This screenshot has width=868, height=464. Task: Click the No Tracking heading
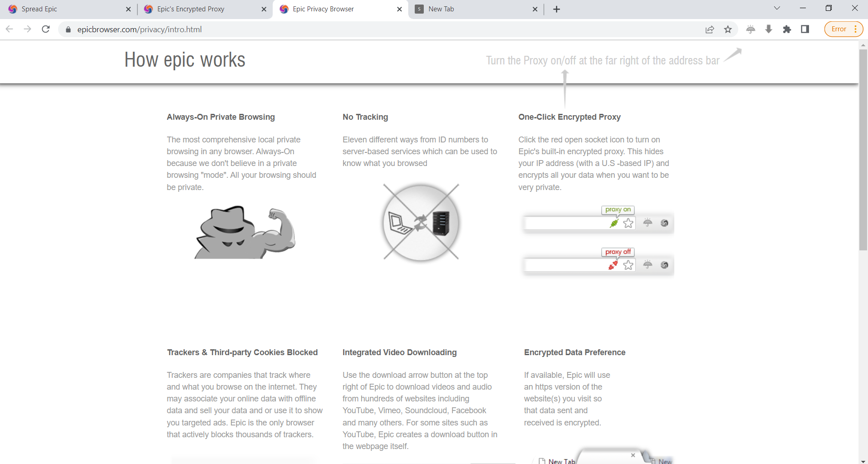(x=365, y=117)
